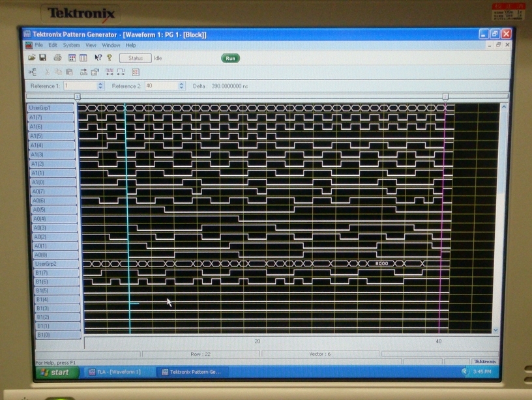This screenshot has width=532, height=400.
Task: Open help topics via the question mark icon
Action: coord(110,58)
